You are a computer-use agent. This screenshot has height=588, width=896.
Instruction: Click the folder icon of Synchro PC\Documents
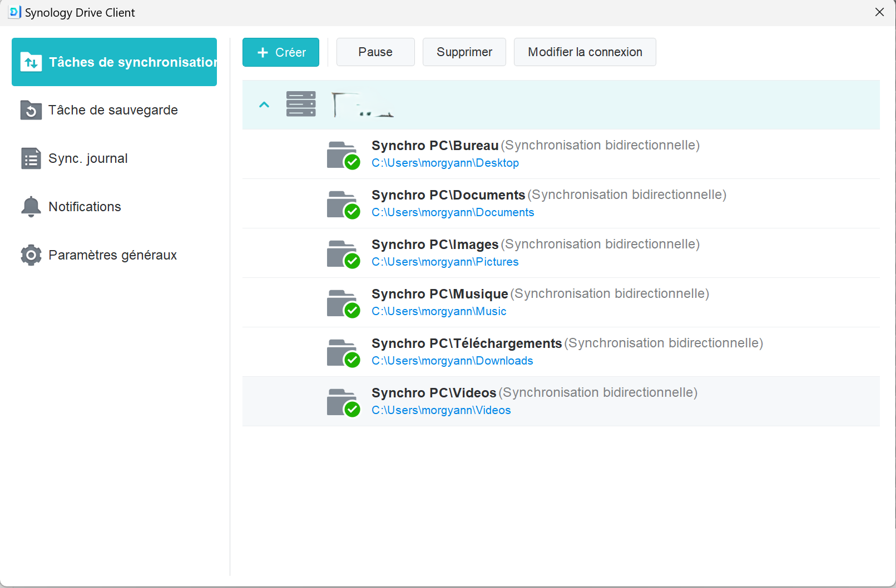point(343,205)
